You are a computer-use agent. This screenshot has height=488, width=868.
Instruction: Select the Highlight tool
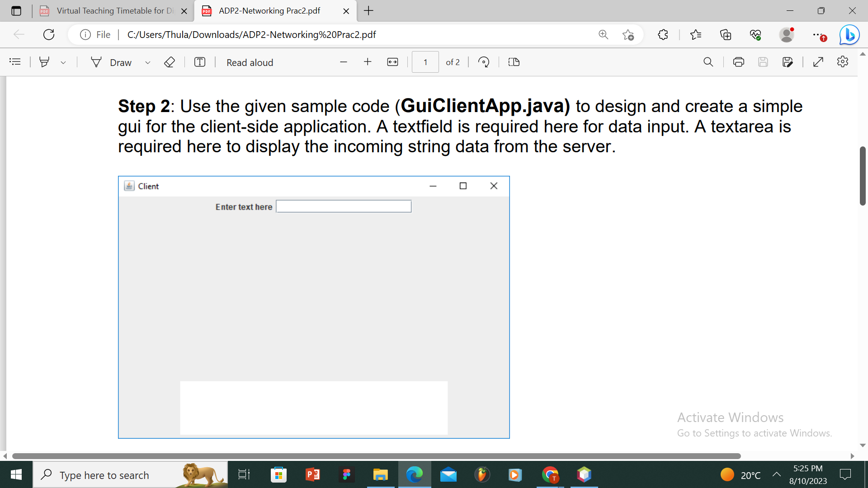pyautogui.click(x=44, y=62)
